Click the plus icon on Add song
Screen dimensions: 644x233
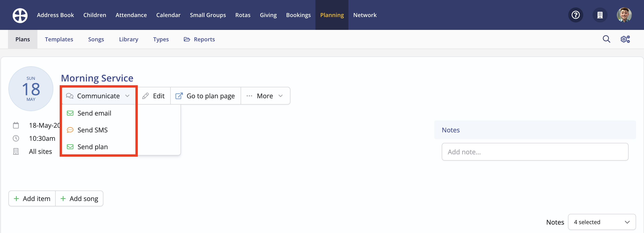tap(63, 198)
